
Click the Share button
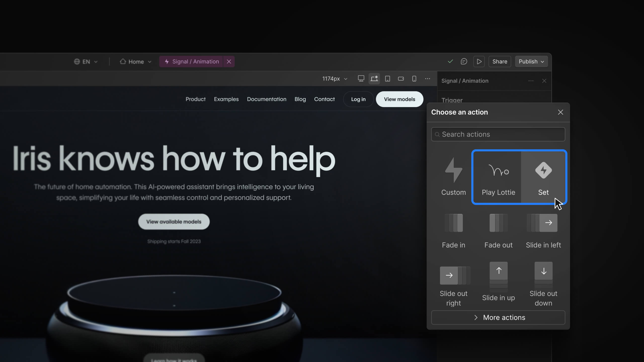tap(500, 62)
